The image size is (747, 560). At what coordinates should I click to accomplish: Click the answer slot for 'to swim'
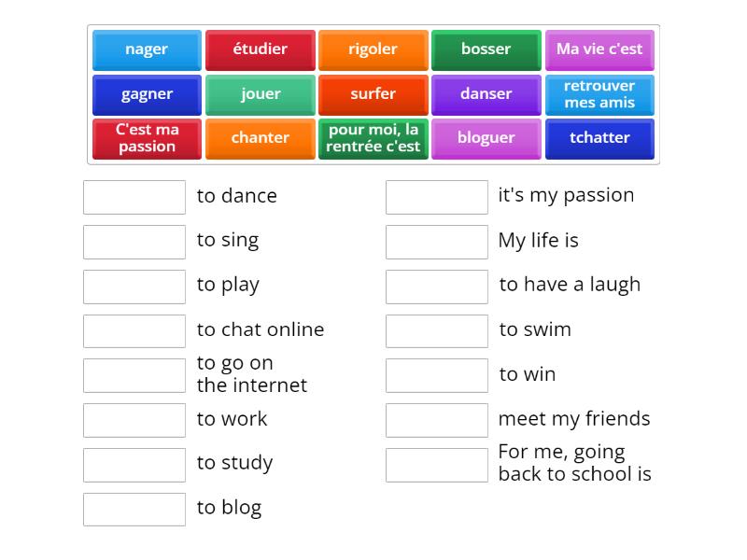point(437,330)
